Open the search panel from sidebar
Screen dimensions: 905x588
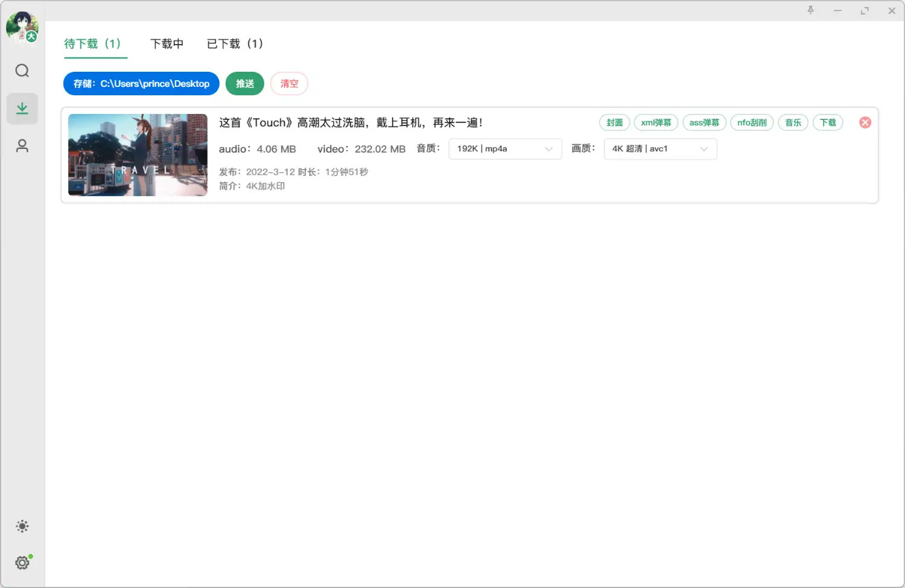(x=22, y=71)
